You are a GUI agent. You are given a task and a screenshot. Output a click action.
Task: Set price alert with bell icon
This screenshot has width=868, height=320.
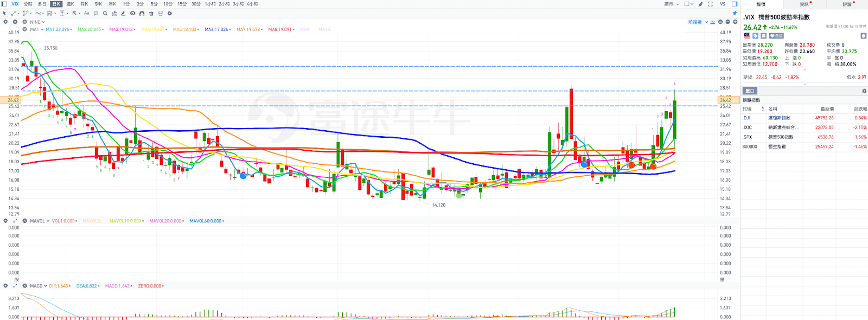tap(863, 36)
